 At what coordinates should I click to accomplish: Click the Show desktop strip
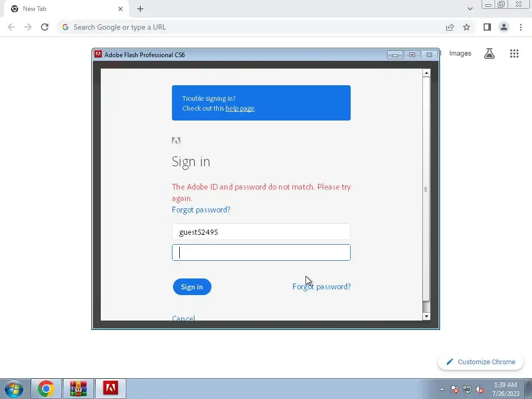point(528,389)
